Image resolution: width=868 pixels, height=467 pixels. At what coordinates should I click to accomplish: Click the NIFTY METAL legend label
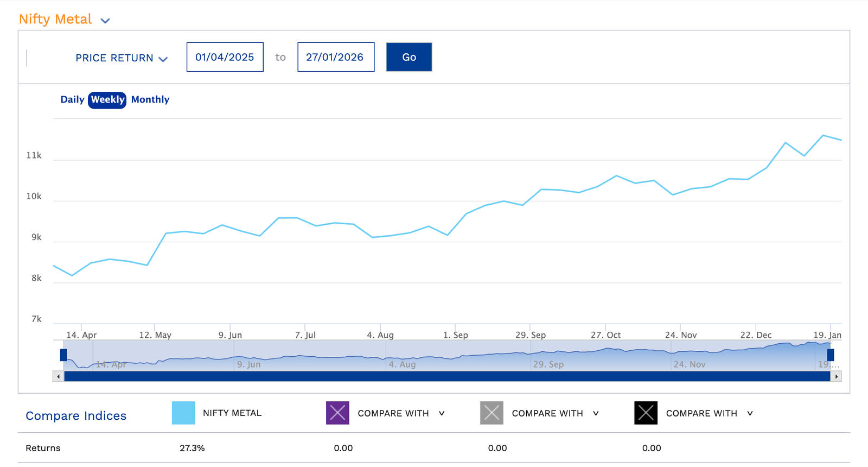pos(232,413)
